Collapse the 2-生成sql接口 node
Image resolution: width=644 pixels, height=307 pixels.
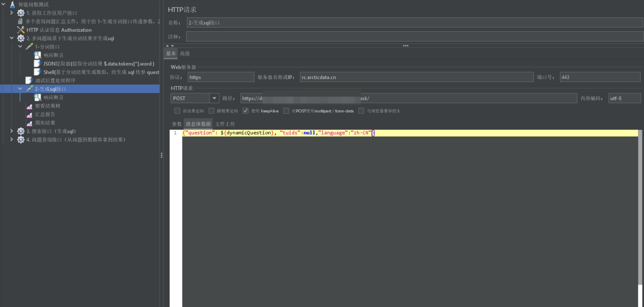(20, 89)
